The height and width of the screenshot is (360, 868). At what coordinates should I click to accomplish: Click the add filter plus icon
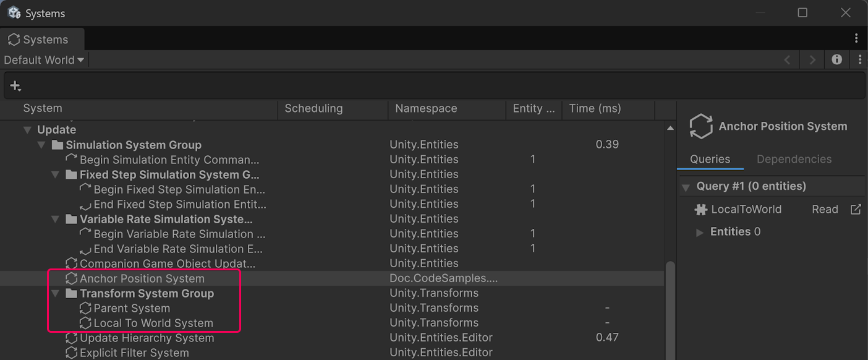click(15, 86)
